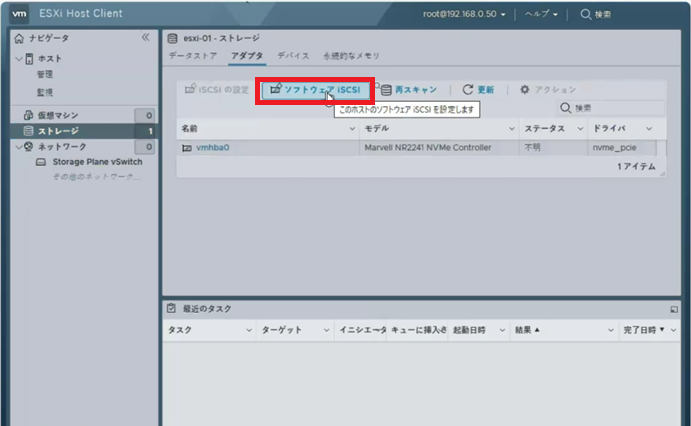Screen dimensions: 691x426
Task: Collapse the ホスト tree node
Action: pyautogui.click(x=17, y=58)
